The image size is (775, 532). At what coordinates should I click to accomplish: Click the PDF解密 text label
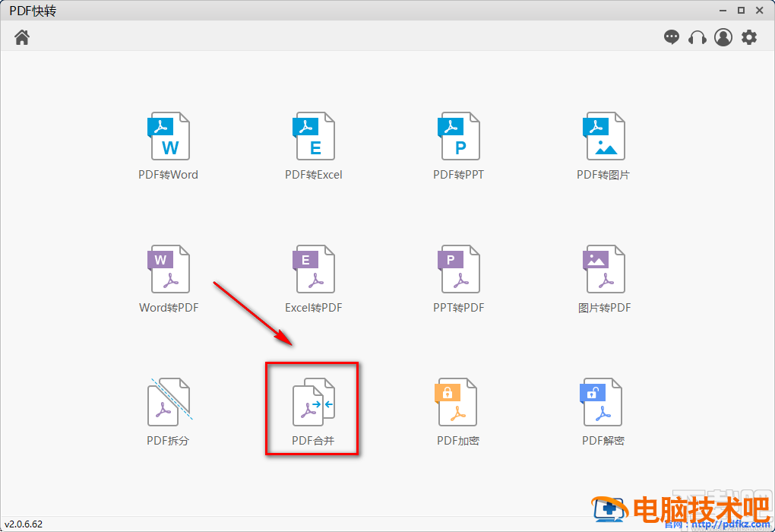(x=603, y=441)
